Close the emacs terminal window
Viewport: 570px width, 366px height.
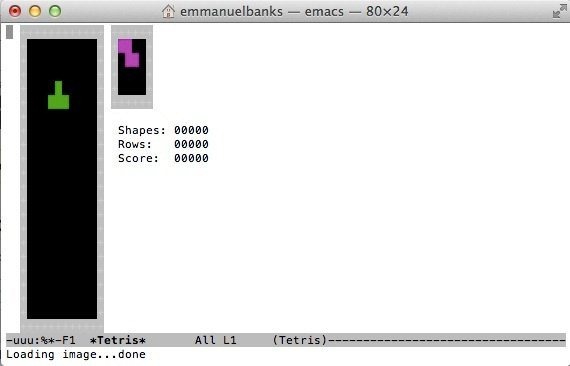point(15,11)
